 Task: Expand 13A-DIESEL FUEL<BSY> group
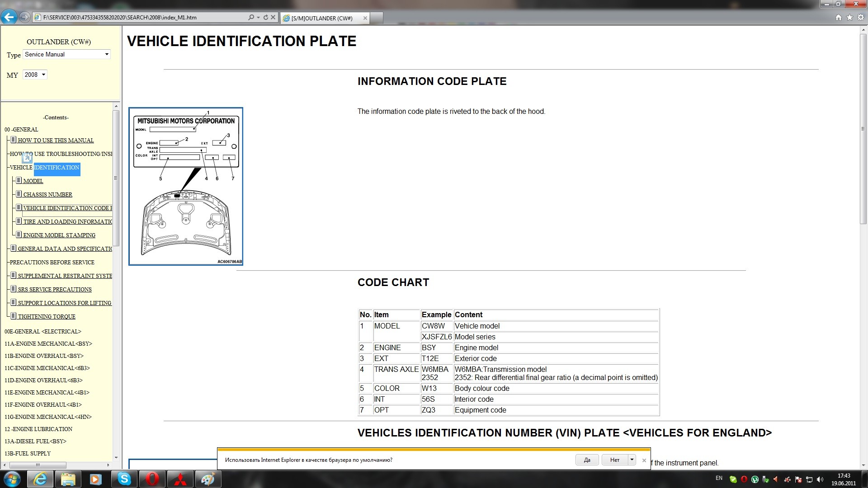[35, 441]
